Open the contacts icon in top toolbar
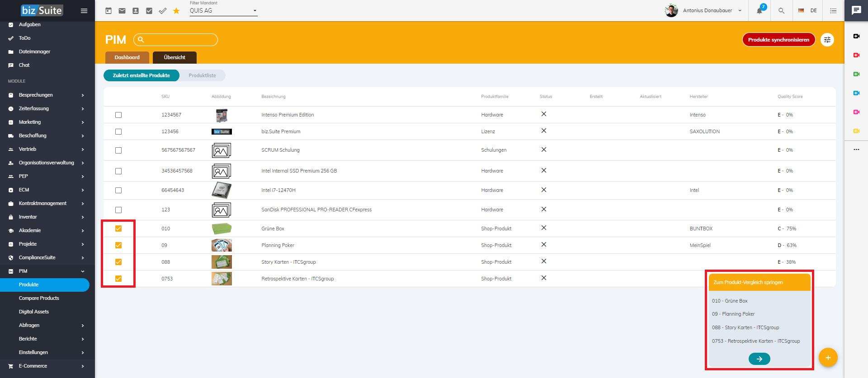868x378 pixels. (x=136, y=11)
